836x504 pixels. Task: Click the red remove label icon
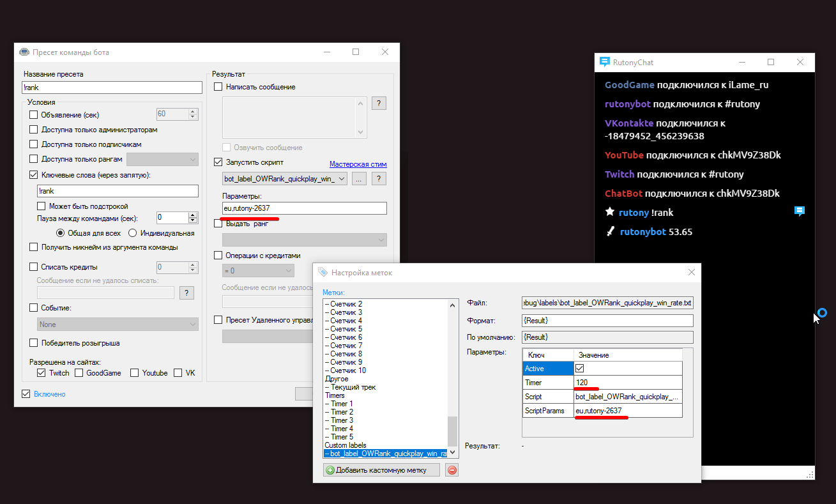pyautogui.click(x=452, y=470)
